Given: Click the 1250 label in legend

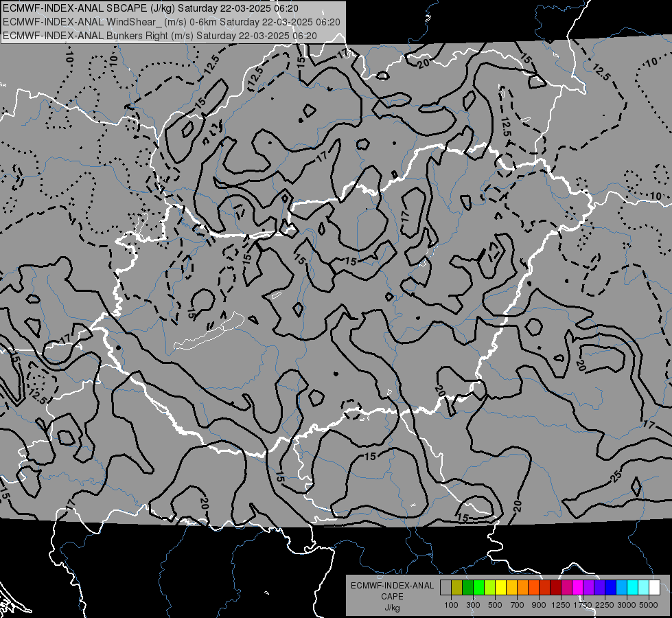Looking at the screenshot, I should 561,605.
